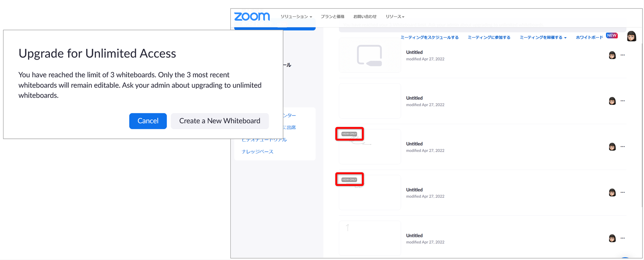Open the お問い合わせ menu item
Image resolution: width=644 pixels, height=260 pixels.
(x=365, y=16)
